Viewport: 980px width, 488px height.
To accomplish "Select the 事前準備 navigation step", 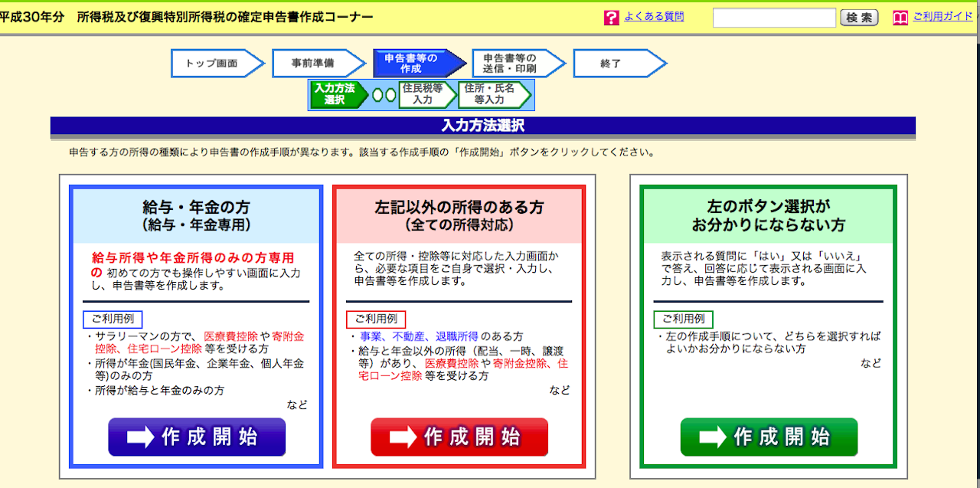I will click(x=315, y=64).
